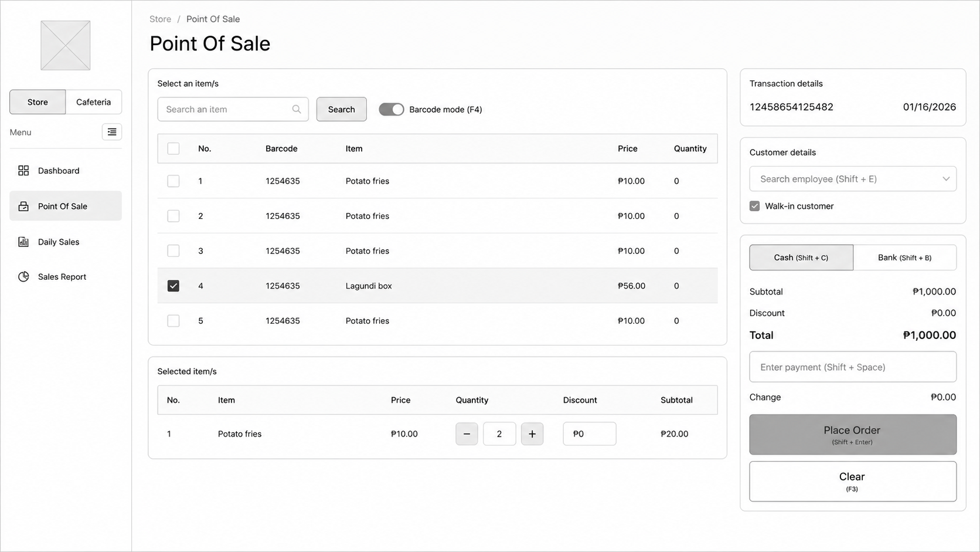Open Daily Sales from the sidebar menu
Image resolution: width=980 pixels, height=552 pixels.
click(x=66, y=242)
